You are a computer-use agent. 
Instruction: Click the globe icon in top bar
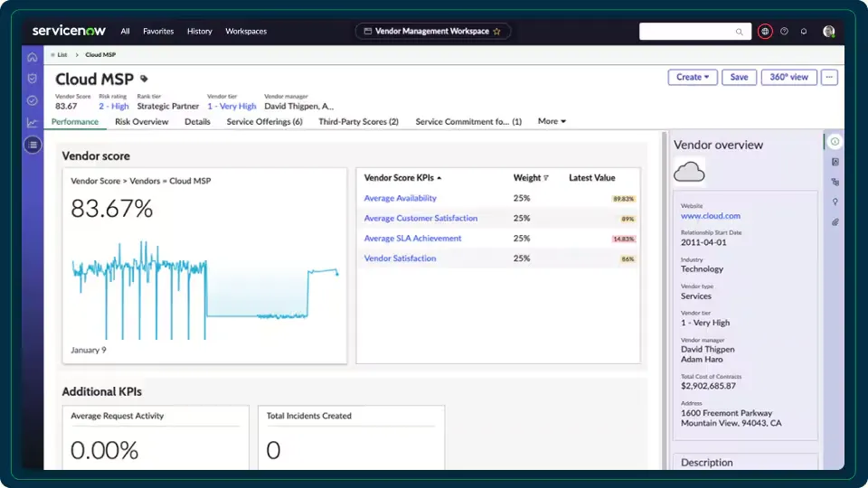tap(765, 32)
